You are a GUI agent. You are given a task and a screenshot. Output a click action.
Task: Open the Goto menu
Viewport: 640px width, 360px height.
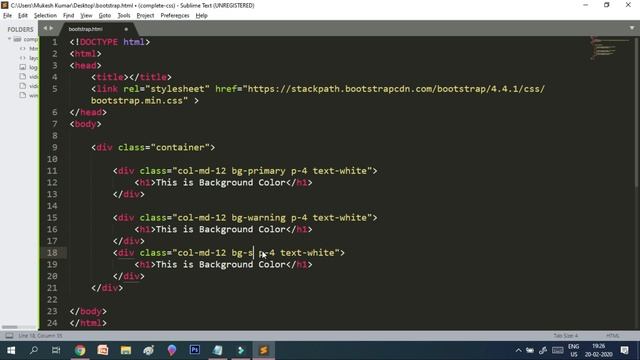pyautogui.click(x=105, y=16)
